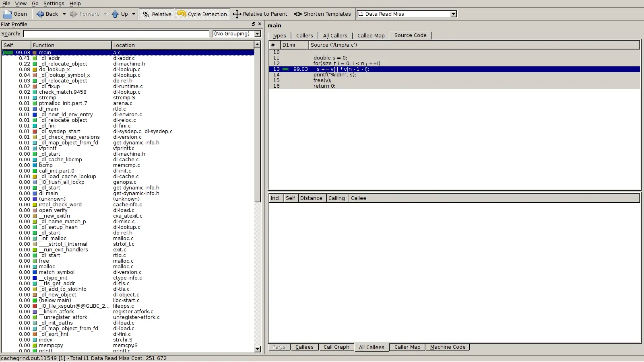Open the Back history dropdown arrow
This screenshot has height=362, width=644.
64,14
